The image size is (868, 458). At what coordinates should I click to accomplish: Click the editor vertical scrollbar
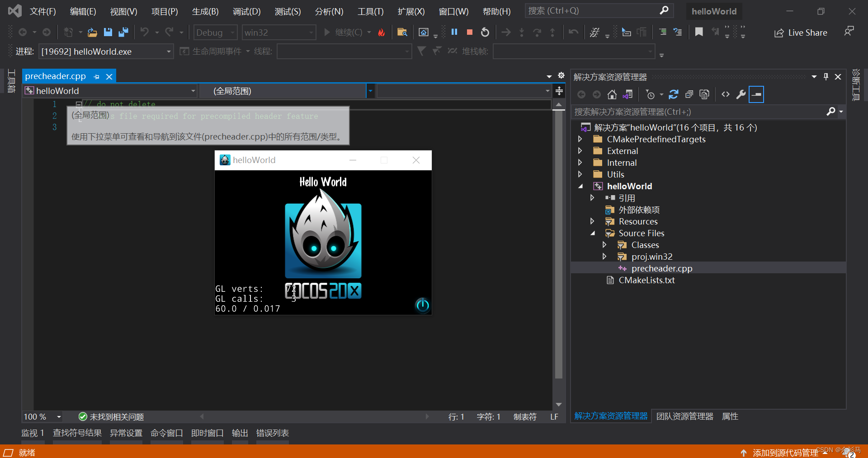pyautogui.click(x=559, y=244)
